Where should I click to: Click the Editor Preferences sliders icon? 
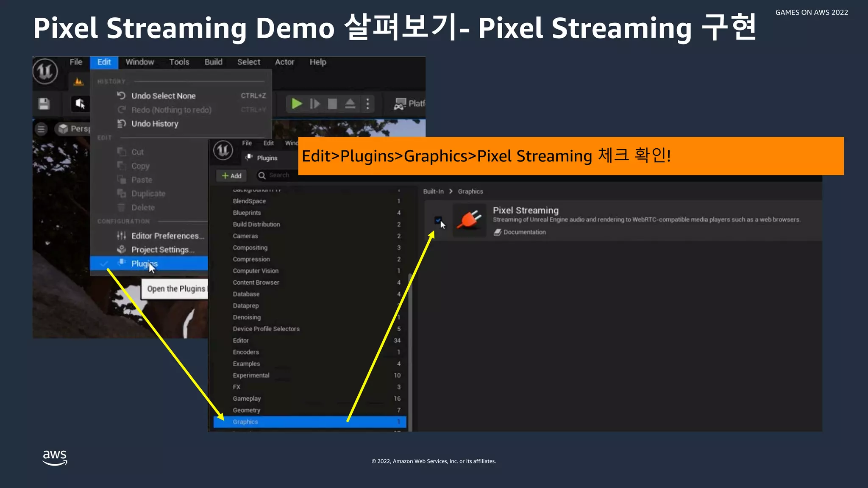(x=121, y=236)
